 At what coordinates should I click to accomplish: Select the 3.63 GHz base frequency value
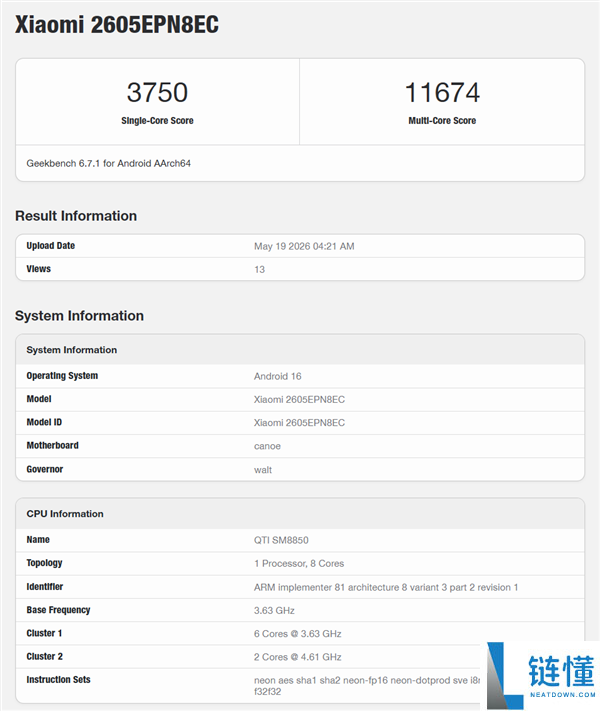[274, 610]
